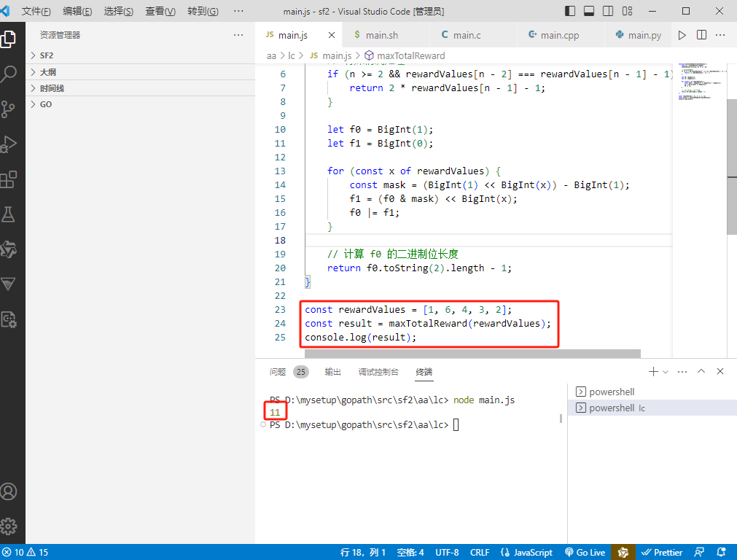737x560 pixels.
Task: Open Customize Layout icon
Action: pyautogui.click(x=627, y=11)
